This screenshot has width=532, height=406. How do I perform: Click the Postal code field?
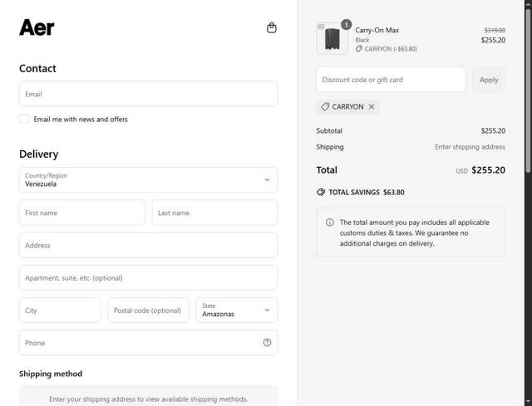pyautogui.click(x=148, y=310)
